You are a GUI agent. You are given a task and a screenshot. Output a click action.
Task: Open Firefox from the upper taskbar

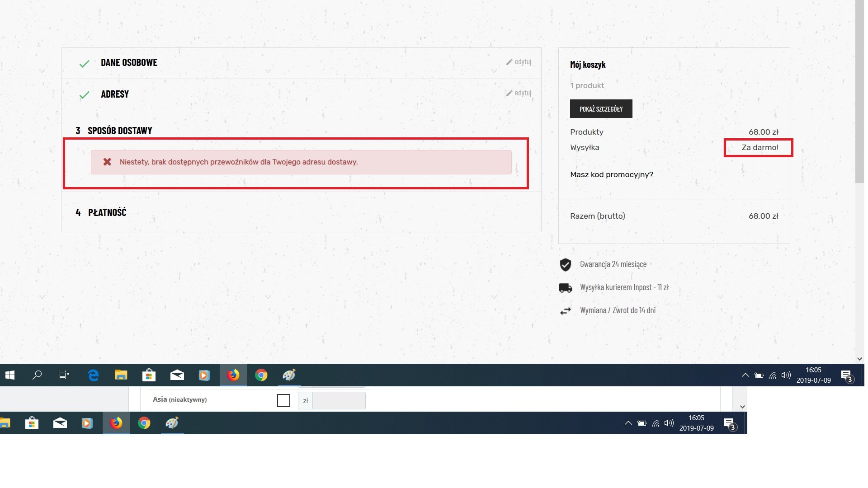click(233, 375)
